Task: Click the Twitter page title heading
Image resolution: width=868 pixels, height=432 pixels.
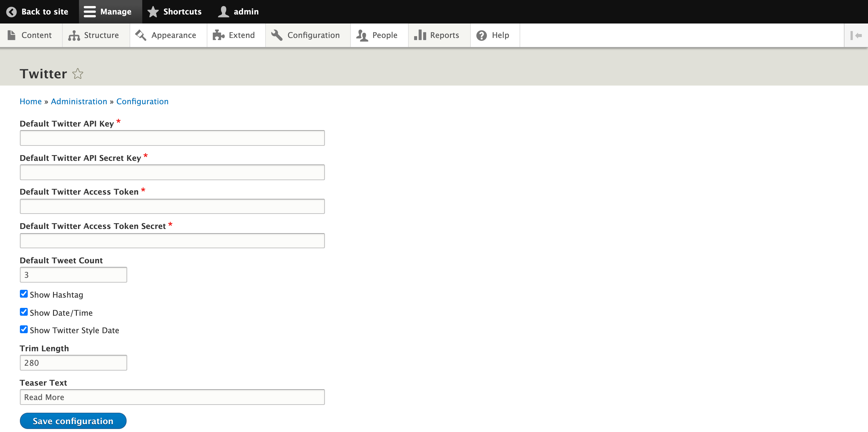Action: [x=43, y=74]
